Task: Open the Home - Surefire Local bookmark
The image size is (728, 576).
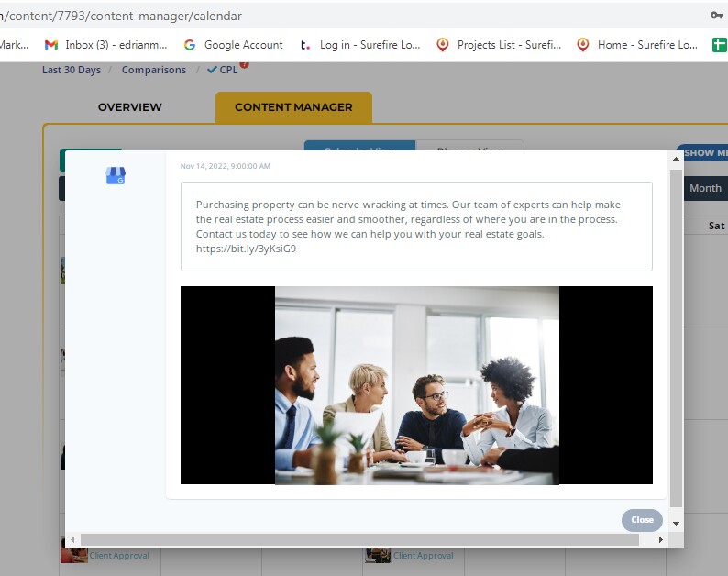Action: click(x=637, y=45)
